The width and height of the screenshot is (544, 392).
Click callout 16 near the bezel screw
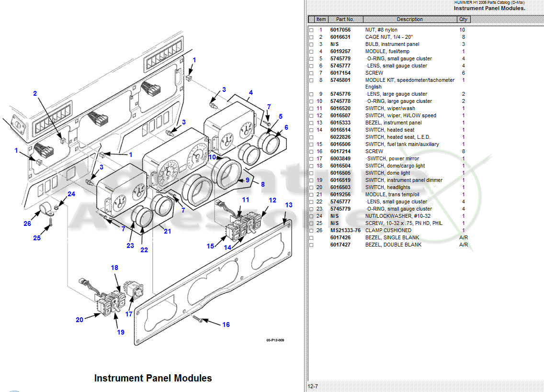point(226,325)
